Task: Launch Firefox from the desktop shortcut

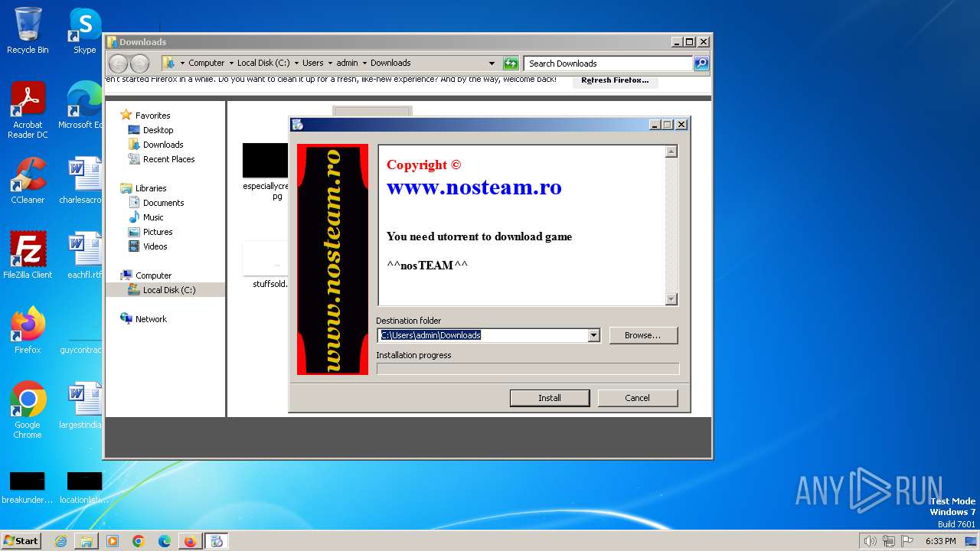Action: 28,330
